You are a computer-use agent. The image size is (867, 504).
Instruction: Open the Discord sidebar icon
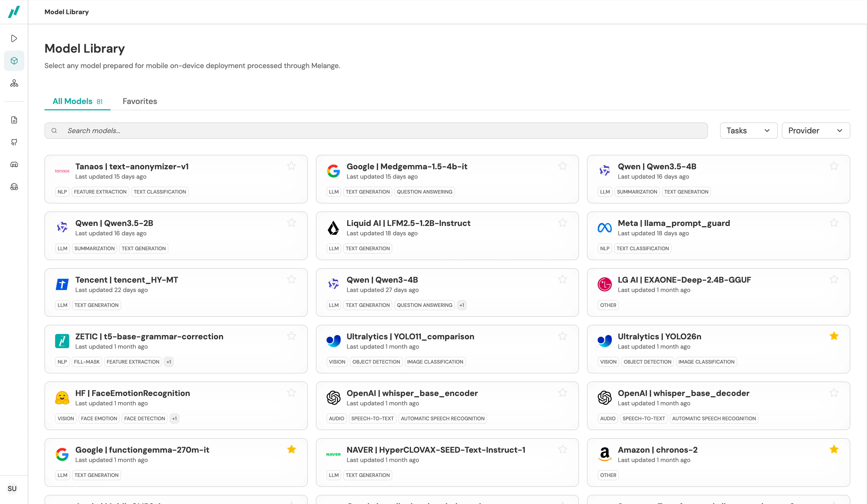tap(14, 164)
